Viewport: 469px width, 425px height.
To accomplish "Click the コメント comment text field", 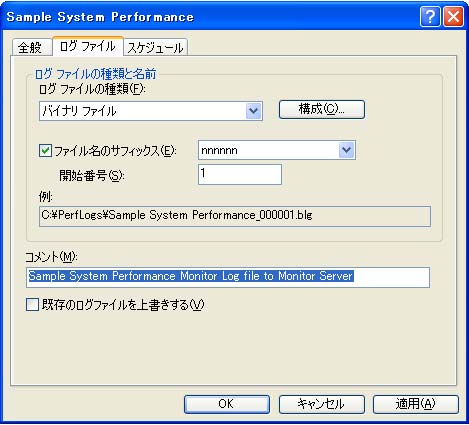I will point(228,277).
